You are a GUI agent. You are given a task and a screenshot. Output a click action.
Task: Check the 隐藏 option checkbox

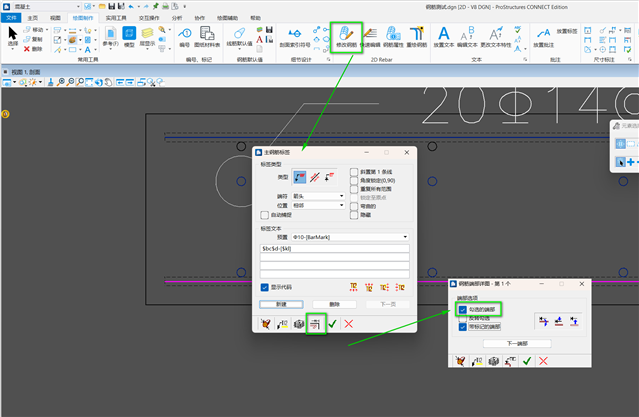click(354, 214)
